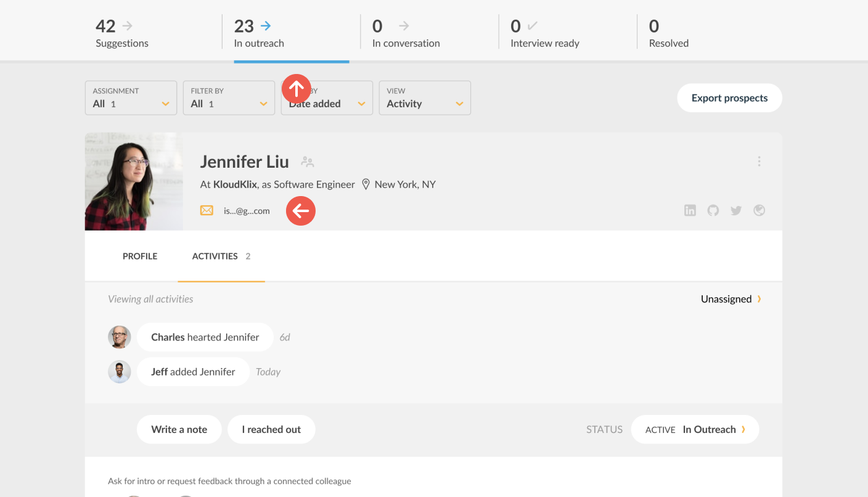The width and height of the screenshot is (868, 497).
Task: Change status from Active In Outreach
Action: pyautogui.click(x=695, y=430)
